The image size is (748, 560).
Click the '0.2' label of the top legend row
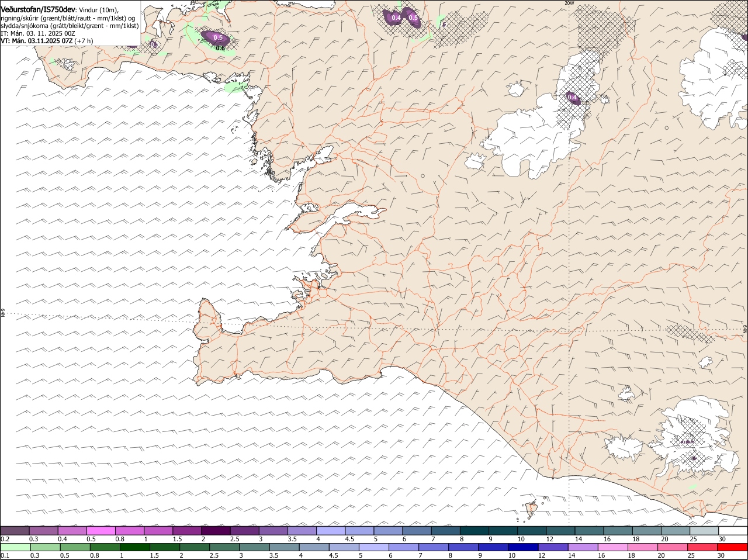pyautogui.click(x=5, y=538)
